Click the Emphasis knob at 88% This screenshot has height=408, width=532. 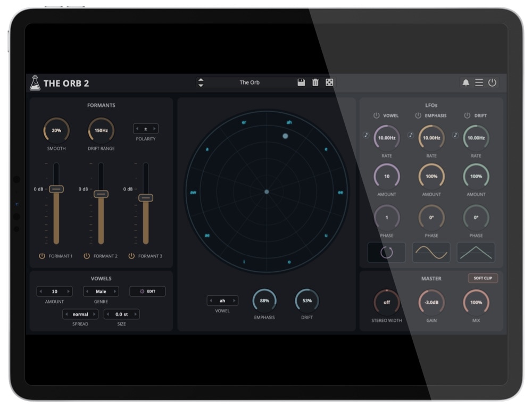(264, 301)
